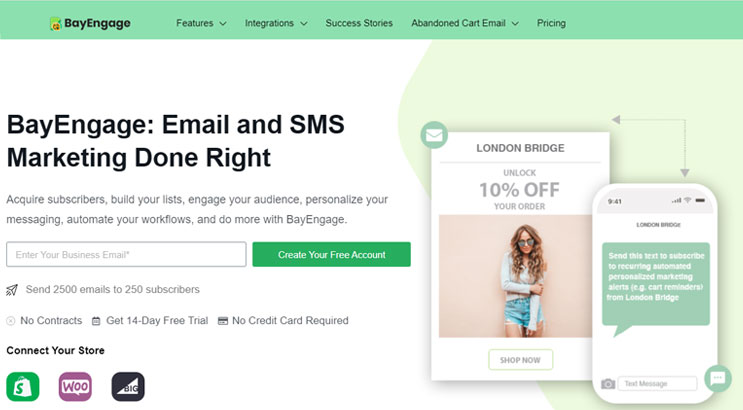This screenshot has width=743, height=410.
Task: Click the BayEngage logo icon
Action: (56, 24)
